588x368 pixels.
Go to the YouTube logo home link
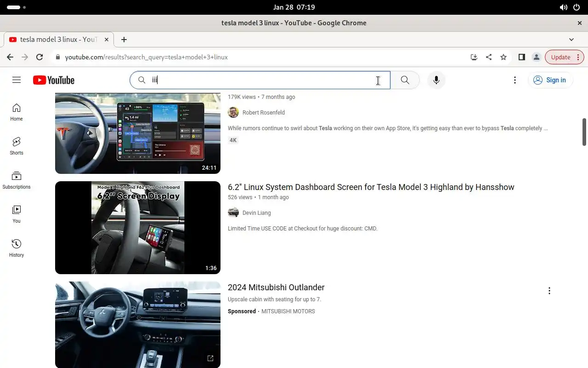(54, 80)
